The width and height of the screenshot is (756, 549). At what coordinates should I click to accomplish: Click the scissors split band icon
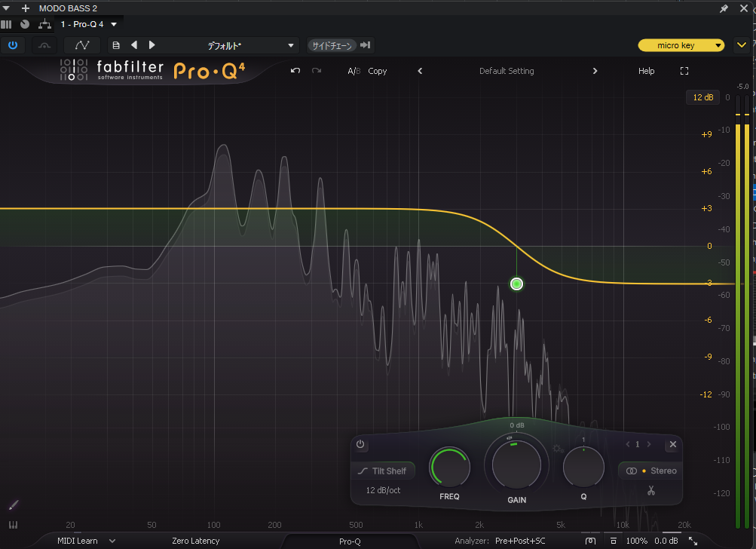tap(650, 492)
